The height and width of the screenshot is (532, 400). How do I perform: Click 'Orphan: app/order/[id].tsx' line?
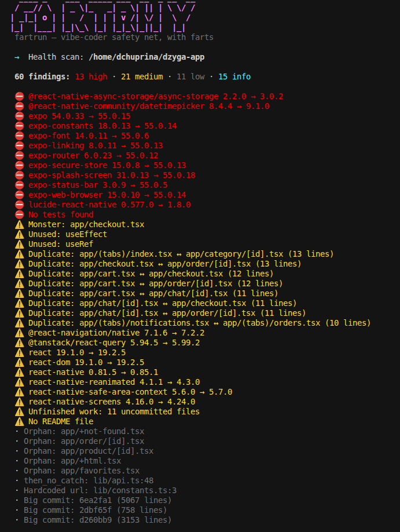click(84, 441)
